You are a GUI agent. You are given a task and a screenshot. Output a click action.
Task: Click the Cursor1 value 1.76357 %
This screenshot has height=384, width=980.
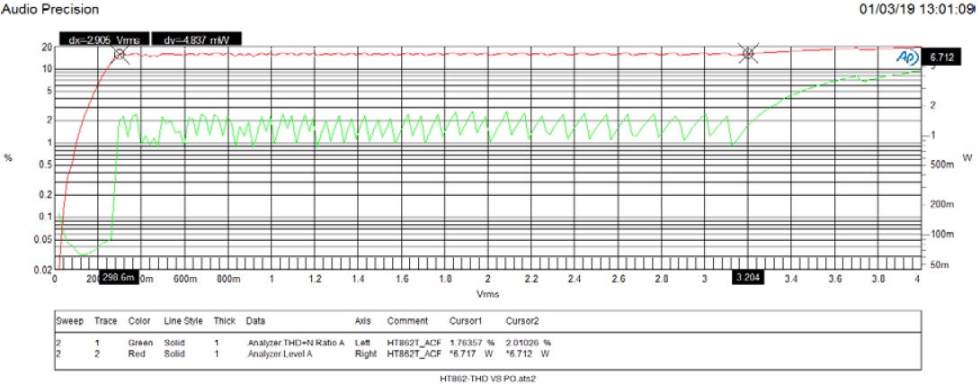472,343
